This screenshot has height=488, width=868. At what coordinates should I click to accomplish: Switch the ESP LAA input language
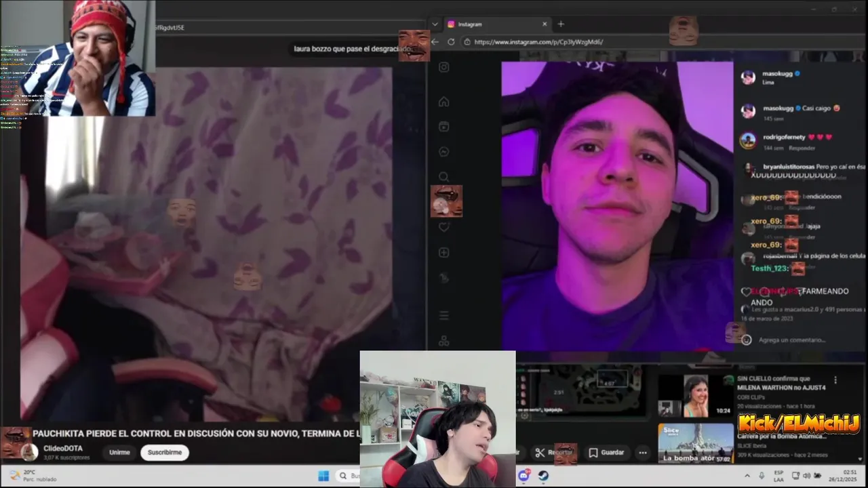(779, 475)
